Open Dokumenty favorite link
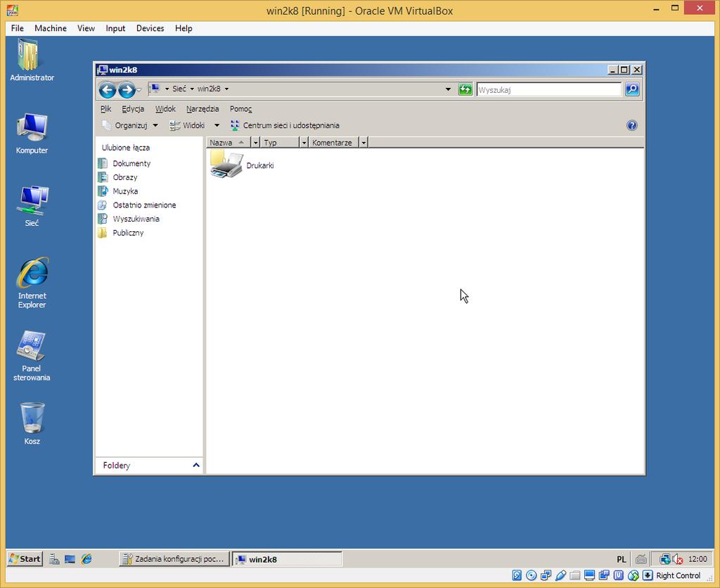 (x=124, y=164)
